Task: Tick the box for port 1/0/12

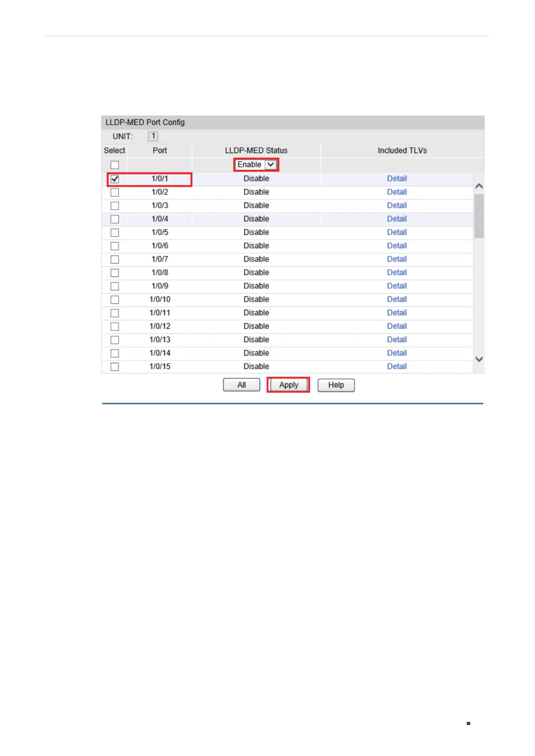Action: (x=115, y=326)
